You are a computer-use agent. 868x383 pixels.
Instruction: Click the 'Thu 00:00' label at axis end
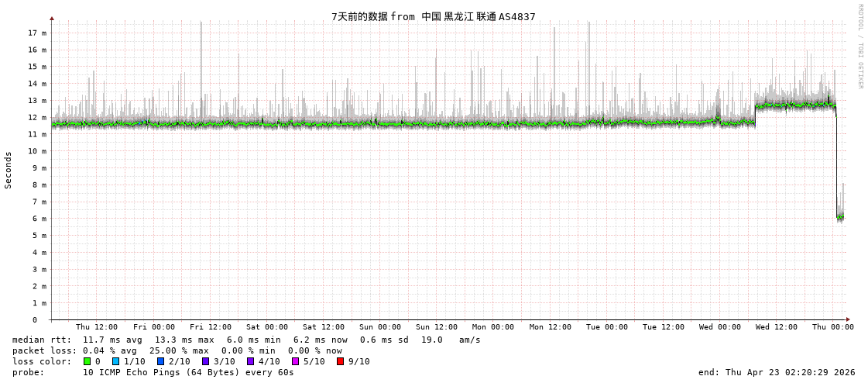tap(832, 327)
